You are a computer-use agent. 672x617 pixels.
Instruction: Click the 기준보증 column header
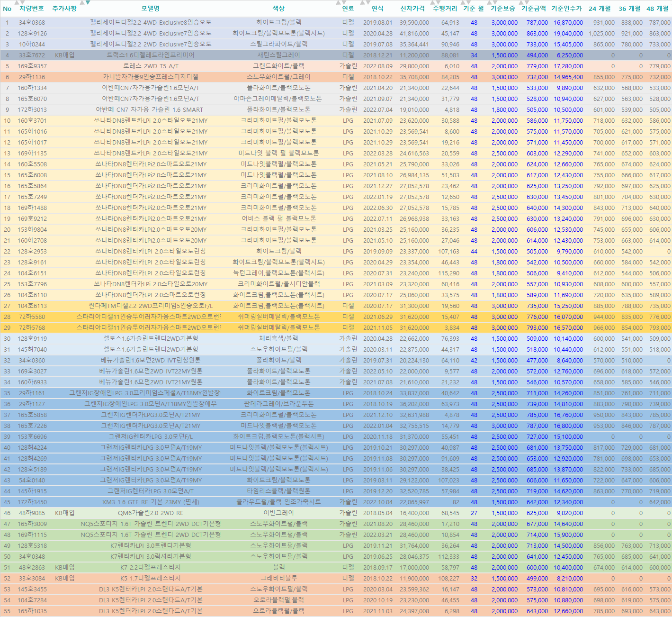(x=503, y=9)
